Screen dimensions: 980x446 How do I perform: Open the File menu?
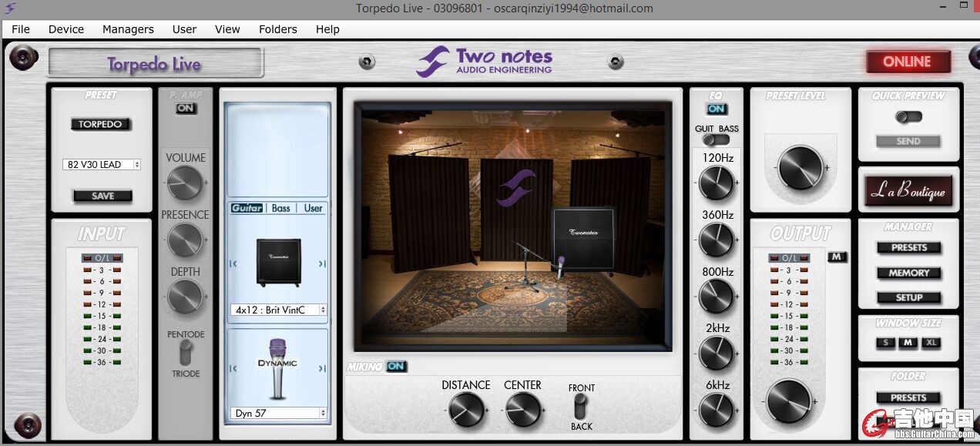(x=21, y=29)
